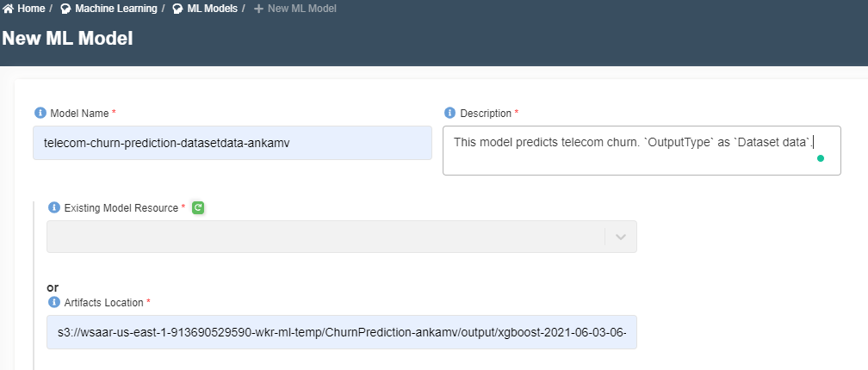Open the Existing Model Resource dropdown field

[x=342, y=237]
